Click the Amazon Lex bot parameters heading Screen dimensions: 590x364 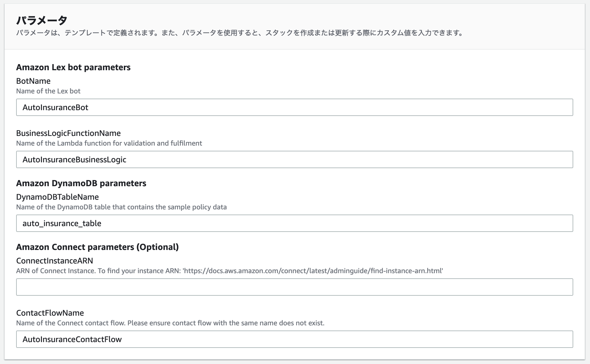(73, 67)
